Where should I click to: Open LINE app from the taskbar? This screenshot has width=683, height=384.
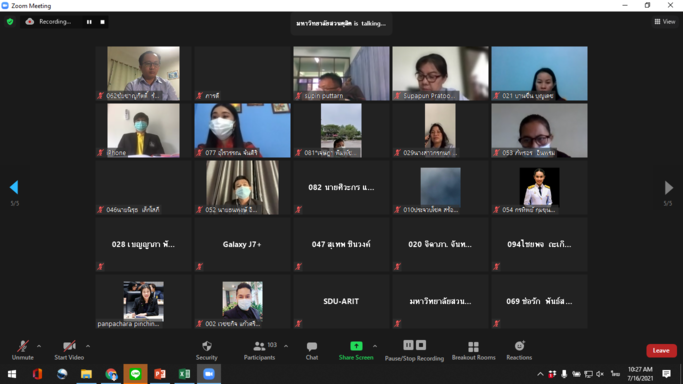(135, 374)
